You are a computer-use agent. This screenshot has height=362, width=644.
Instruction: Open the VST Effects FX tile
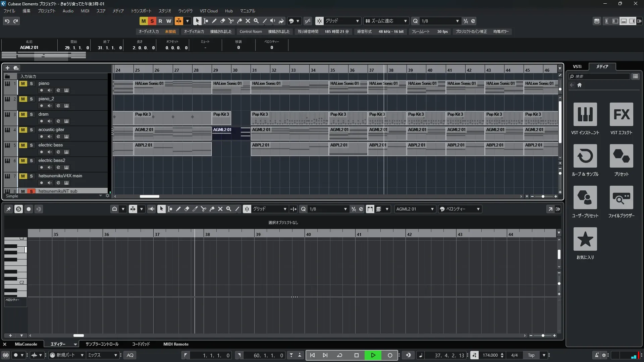(x=621, y=115)
